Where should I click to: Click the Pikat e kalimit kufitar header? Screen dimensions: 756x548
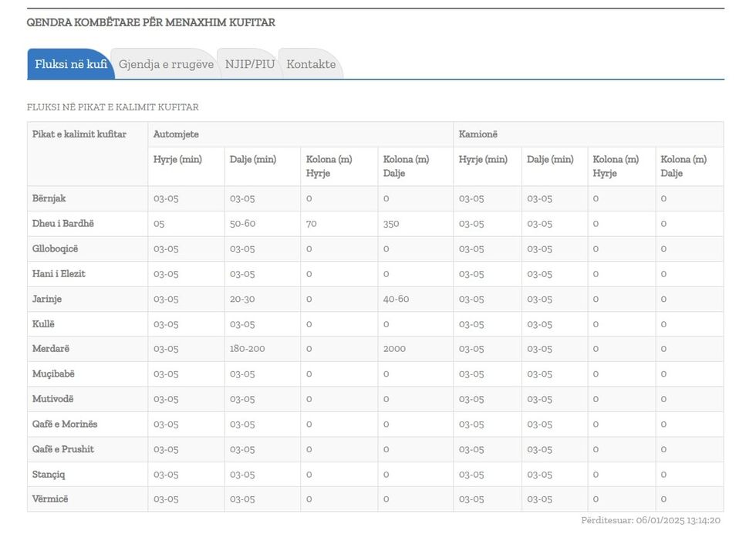tap(79, 134)
